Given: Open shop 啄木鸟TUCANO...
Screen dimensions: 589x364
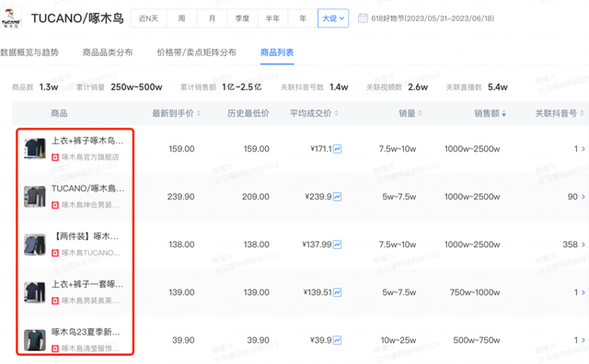Looking at the screenshot, I should pos(91,253).
